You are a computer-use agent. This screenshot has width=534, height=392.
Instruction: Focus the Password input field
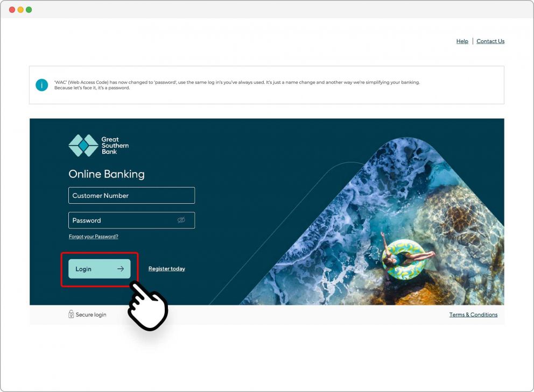tap(131, 220)
